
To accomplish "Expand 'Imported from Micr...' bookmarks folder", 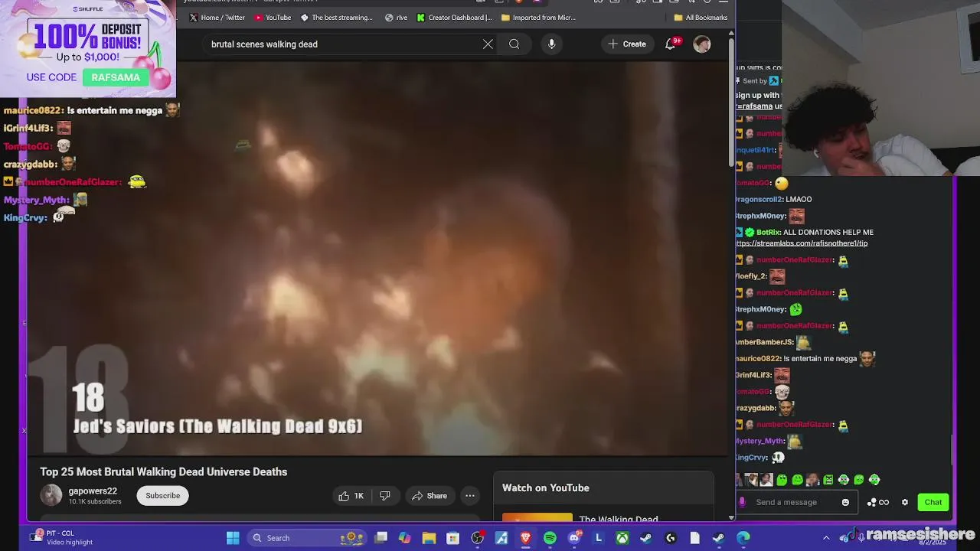I will click(x=538, y=18).
